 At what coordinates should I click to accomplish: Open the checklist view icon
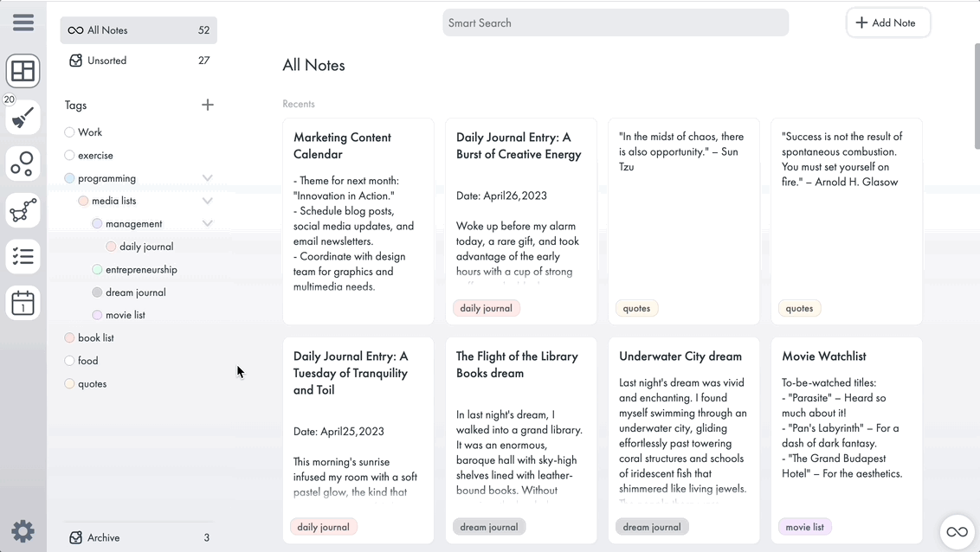point(23,256)
